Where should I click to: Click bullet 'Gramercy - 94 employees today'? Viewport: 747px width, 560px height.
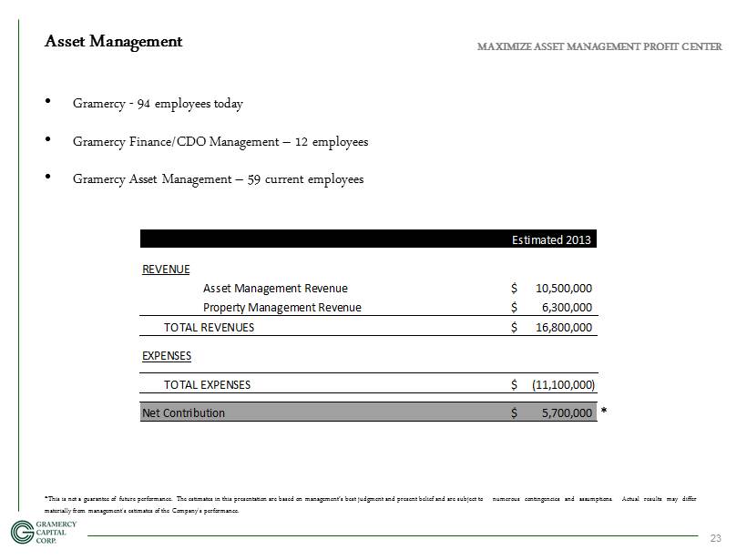coord(158,103)
